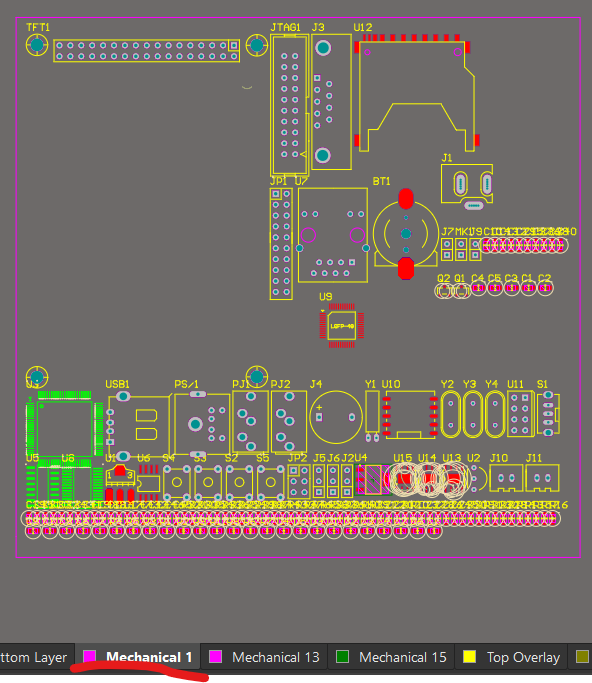Select the Y3 crystal oscillator footprint
This screenshot has width=592, height=683.
473,414
